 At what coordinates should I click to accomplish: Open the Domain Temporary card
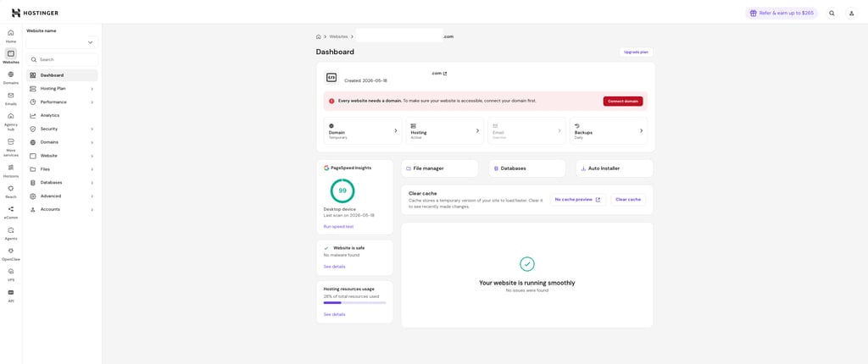[363, 130]
